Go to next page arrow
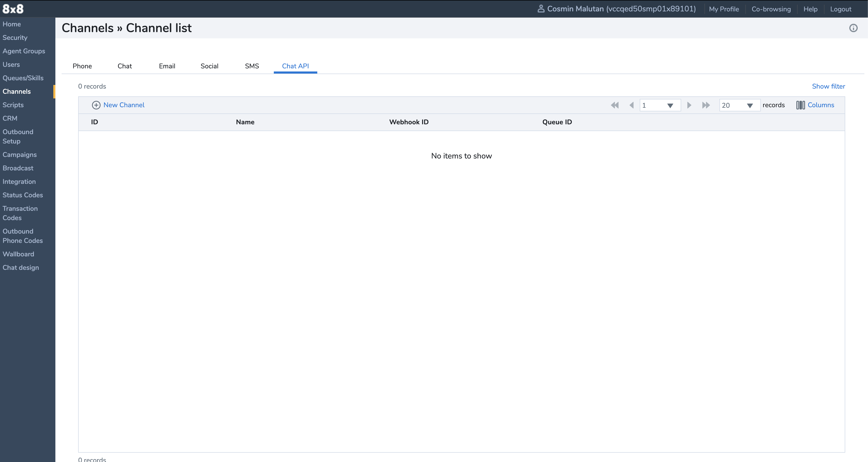 689,105
